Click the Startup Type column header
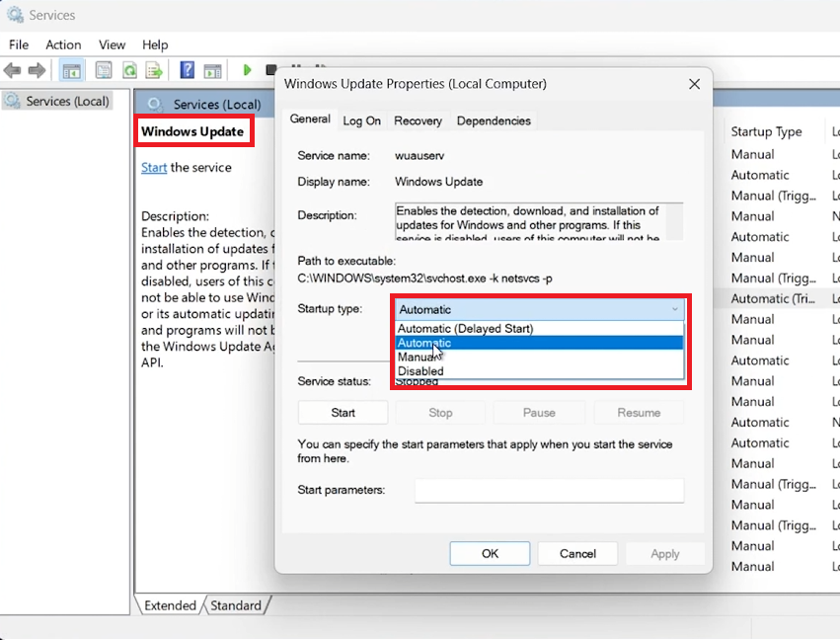 coord(766,132)
